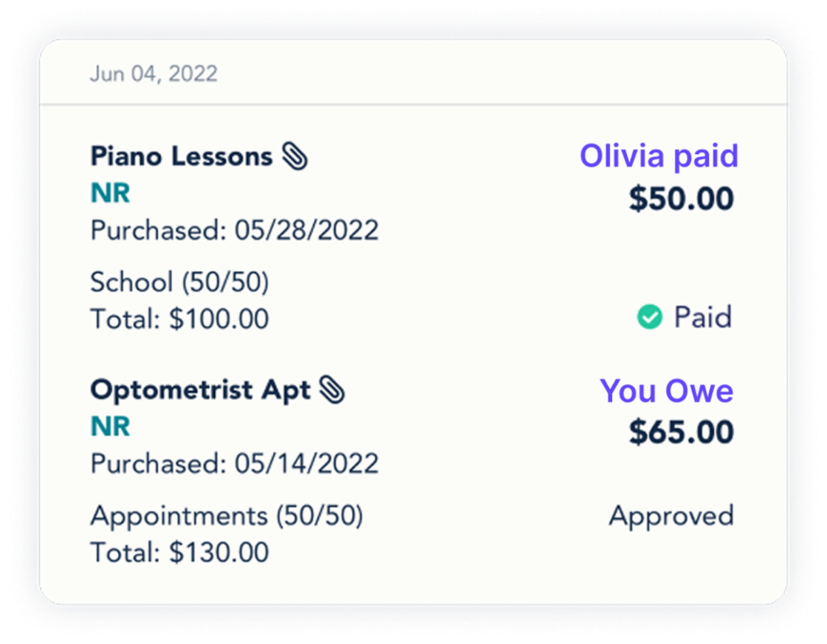Click the Jun 04, 2022 date header
This screenshot has width=827, height=644.
pyautogui.click(x=153, y=74)
